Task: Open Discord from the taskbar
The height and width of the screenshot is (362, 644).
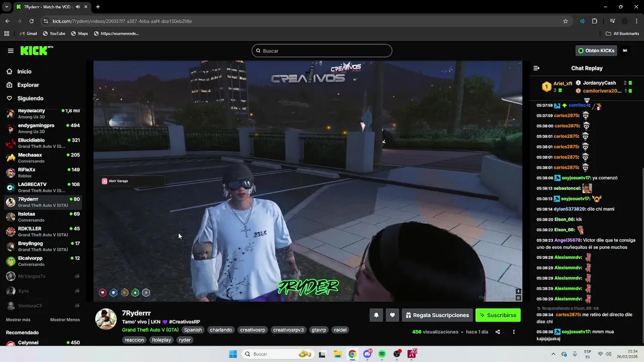Action: (367, 354)
